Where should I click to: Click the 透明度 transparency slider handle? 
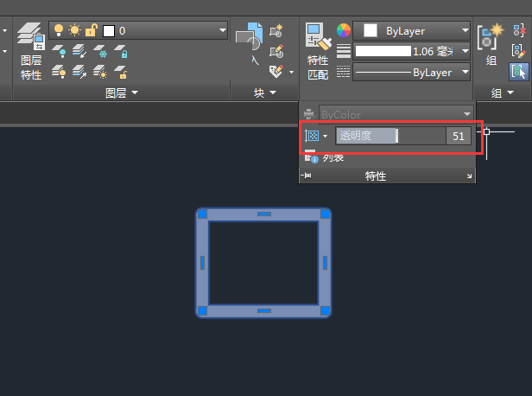[x=396, y=136]
